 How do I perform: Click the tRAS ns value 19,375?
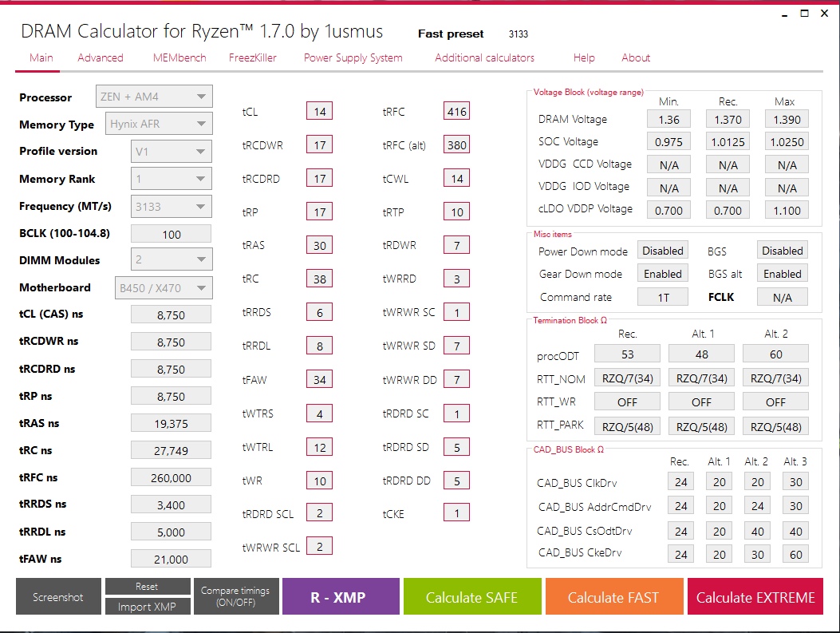(171, 423)
